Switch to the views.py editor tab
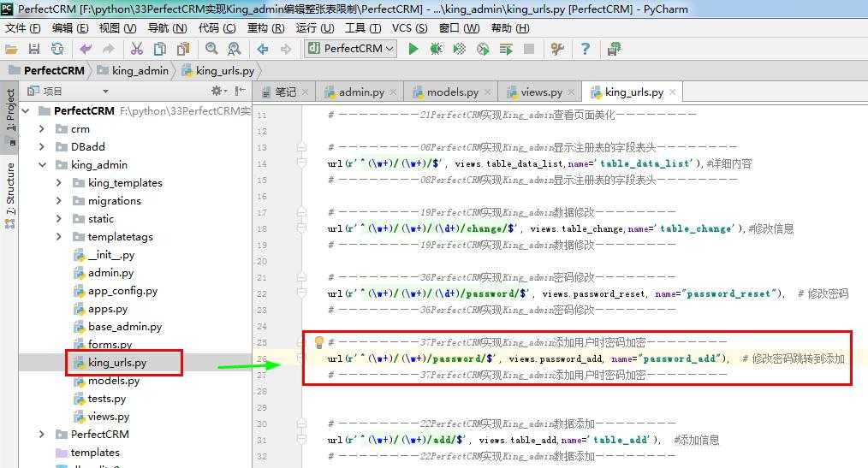Viewport: 868px width, 468px height. [x=541, y=92]
